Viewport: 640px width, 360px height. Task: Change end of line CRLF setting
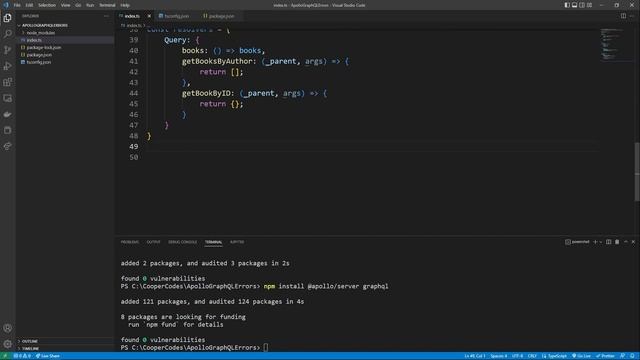pos(532,356)
